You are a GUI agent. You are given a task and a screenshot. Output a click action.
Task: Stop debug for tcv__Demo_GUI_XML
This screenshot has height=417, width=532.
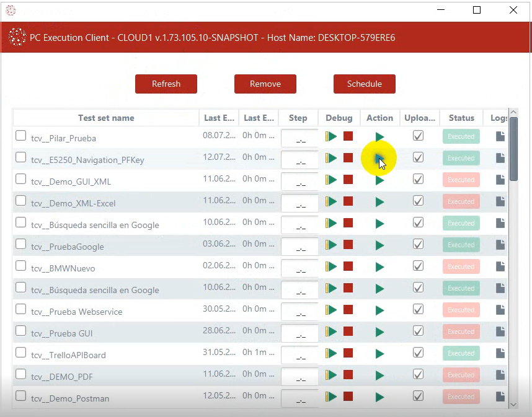348,180
